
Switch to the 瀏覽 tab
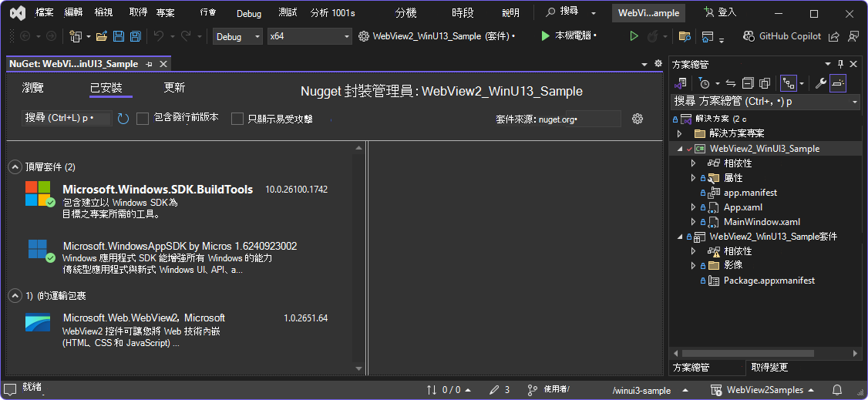(x=32, y=87)
